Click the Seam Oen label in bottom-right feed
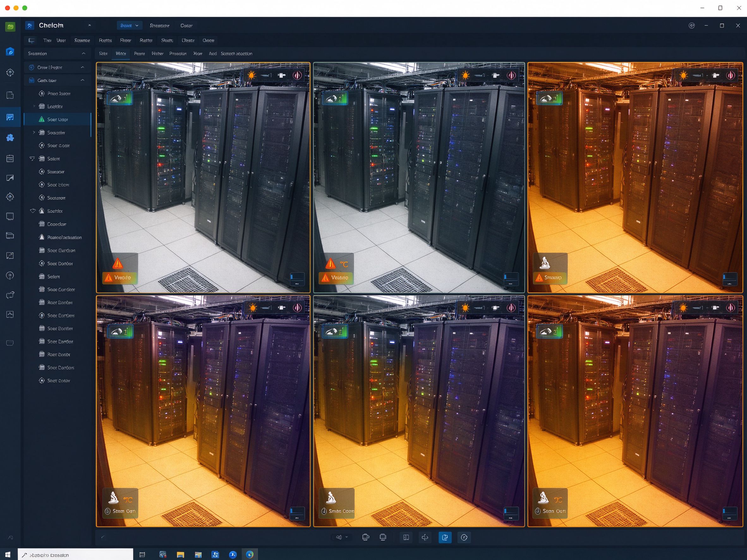Screen dimensions: 747x560 click(554, 511)
